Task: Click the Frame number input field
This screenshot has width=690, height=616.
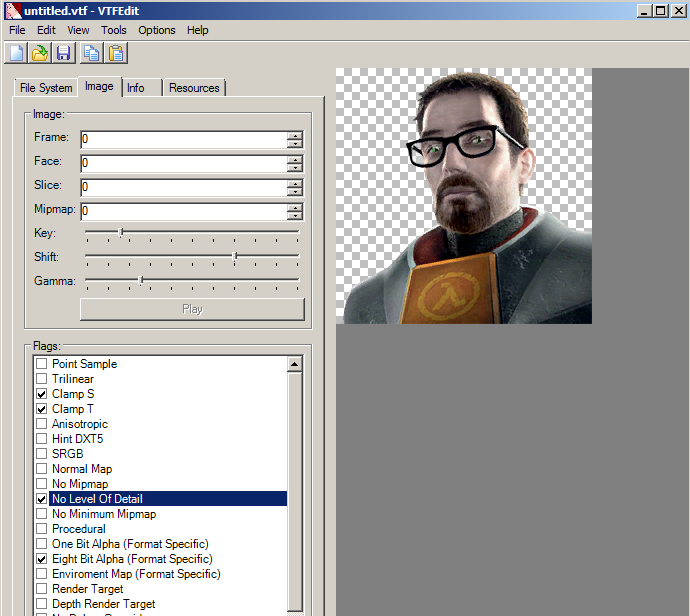Action: tap(184, 139)
